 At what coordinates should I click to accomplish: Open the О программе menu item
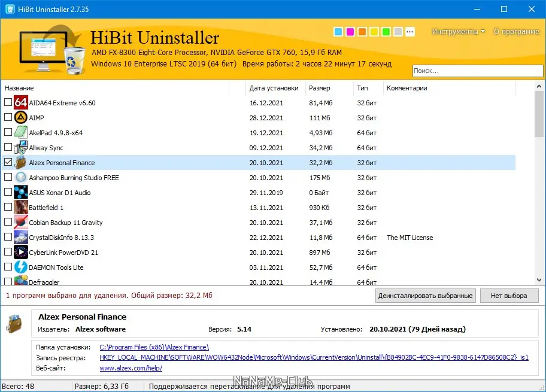point(516,32)
